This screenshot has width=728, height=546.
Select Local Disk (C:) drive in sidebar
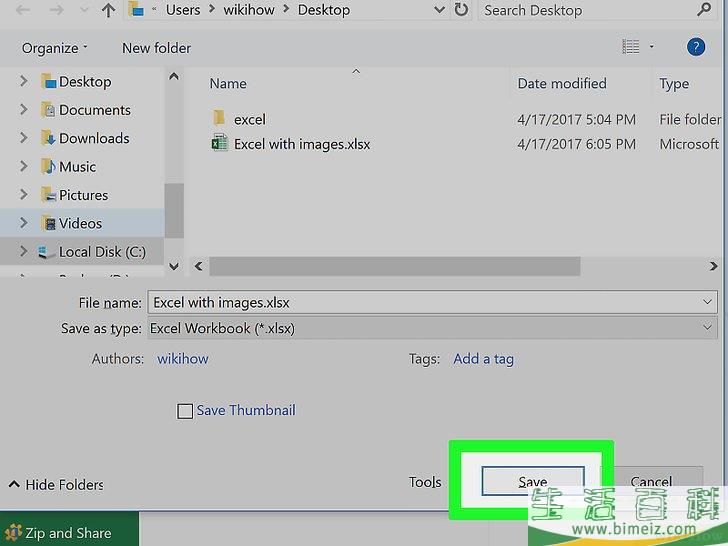coord(102,252)
